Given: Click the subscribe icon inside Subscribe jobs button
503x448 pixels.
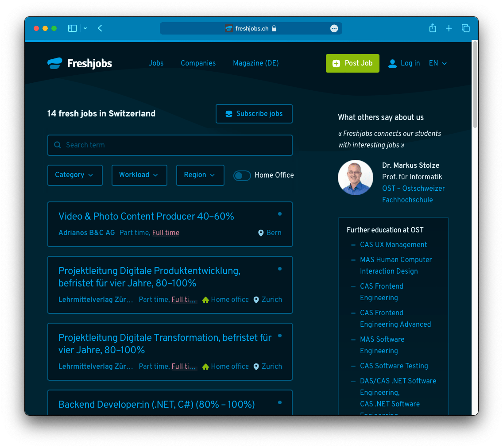Looking at the screenshot, I should [228, 114].
